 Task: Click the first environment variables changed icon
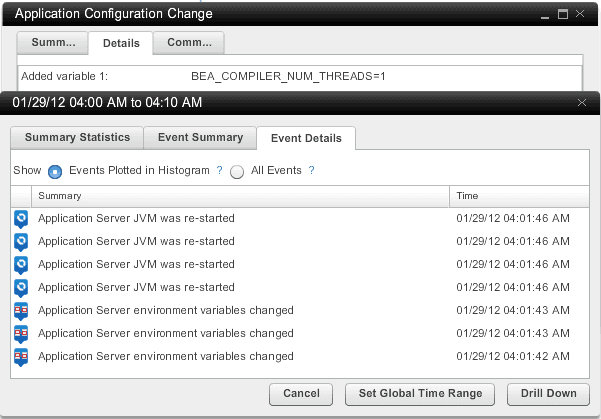coord(21,310)
